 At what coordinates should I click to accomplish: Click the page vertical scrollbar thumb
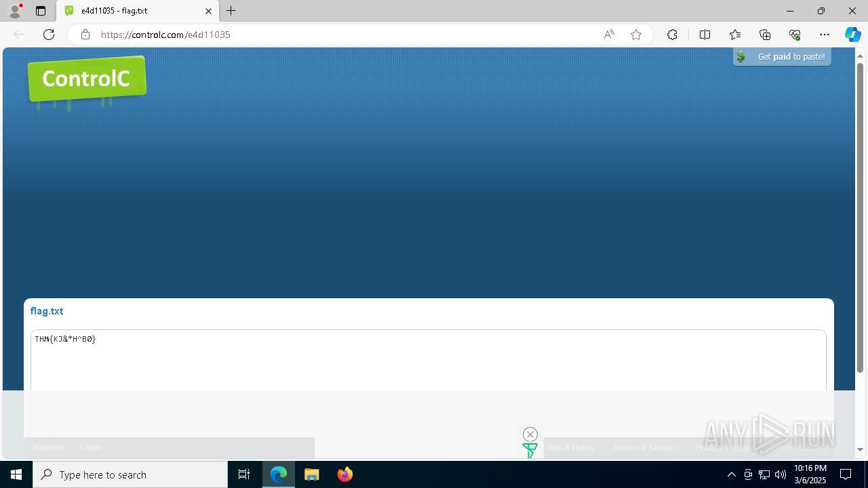tap(860, 217)
